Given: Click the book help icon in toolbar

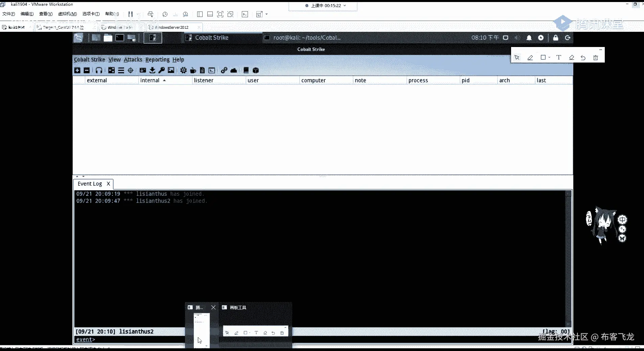Looking at the screenshot, I should 246,70.
